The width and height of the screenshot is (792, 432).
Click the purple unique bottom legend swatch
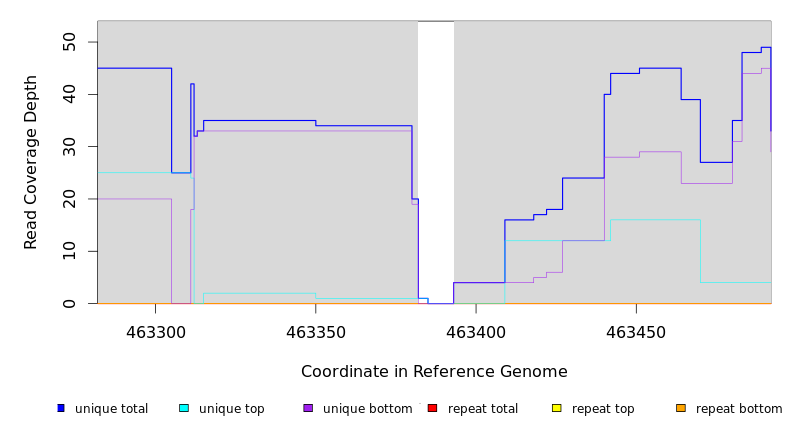[308, 408]
